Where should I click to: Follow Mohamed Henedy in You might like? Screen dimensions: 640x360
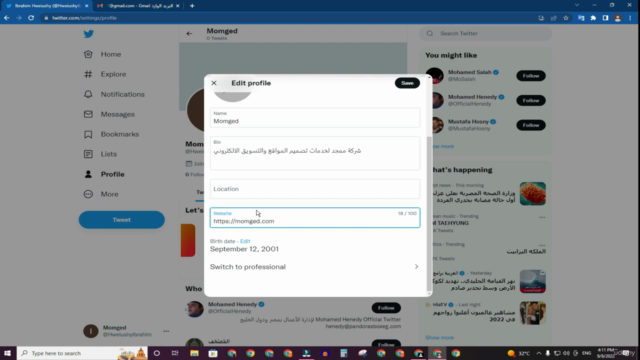tap(531, 100)
